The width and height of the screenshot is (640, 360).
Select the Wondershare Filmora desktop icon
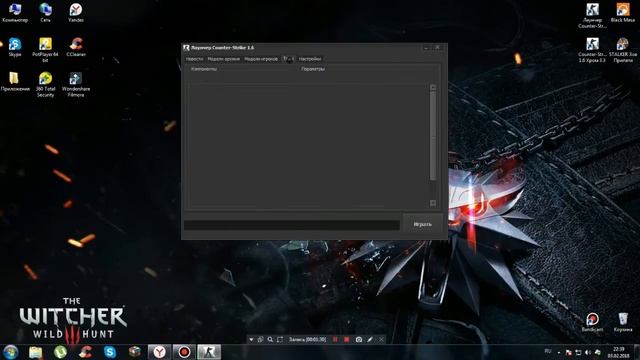[x=76, y=84]
